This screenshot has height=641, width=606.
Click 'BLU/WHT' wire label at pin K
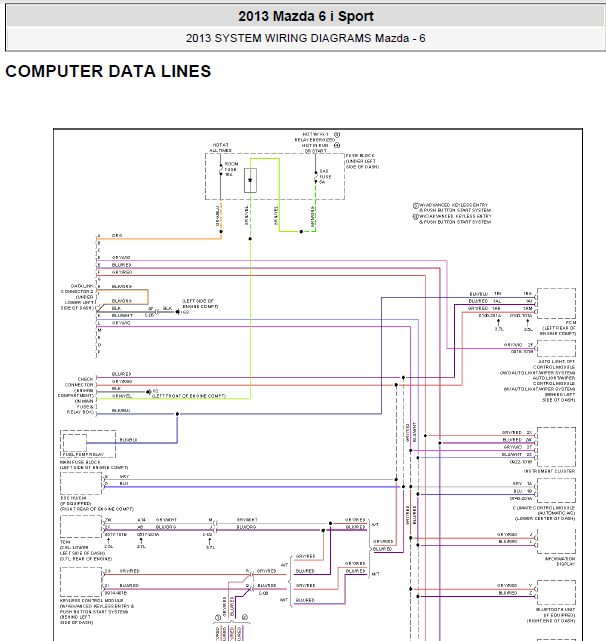coord(122,316)
